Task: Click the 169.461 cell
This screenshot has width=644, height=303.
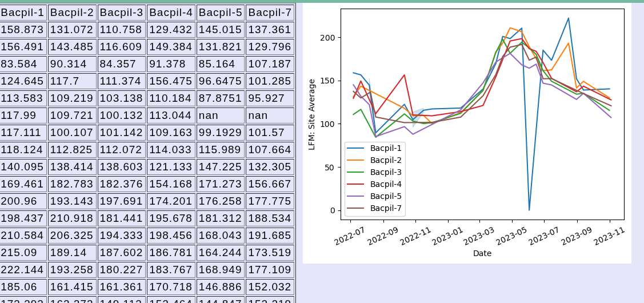Action: 23,184
